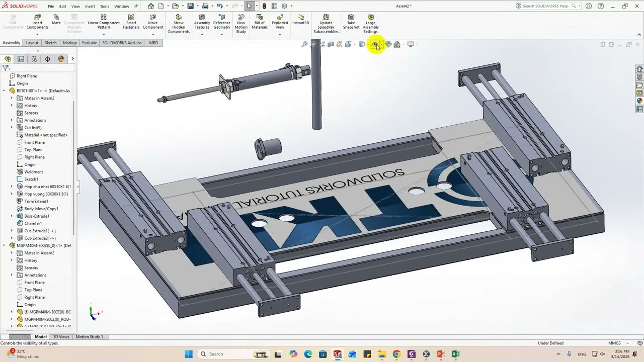644x362 pixels.
Task: Click Show Hidden Components
Action: click(179, 24)
